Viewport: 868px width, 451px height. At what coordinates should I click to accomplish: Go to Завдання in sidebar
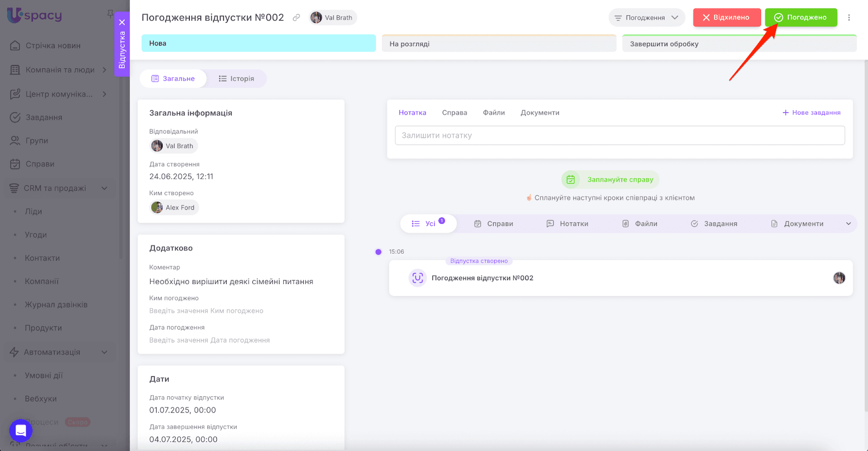pyautogui.click(x=43, y=117)
